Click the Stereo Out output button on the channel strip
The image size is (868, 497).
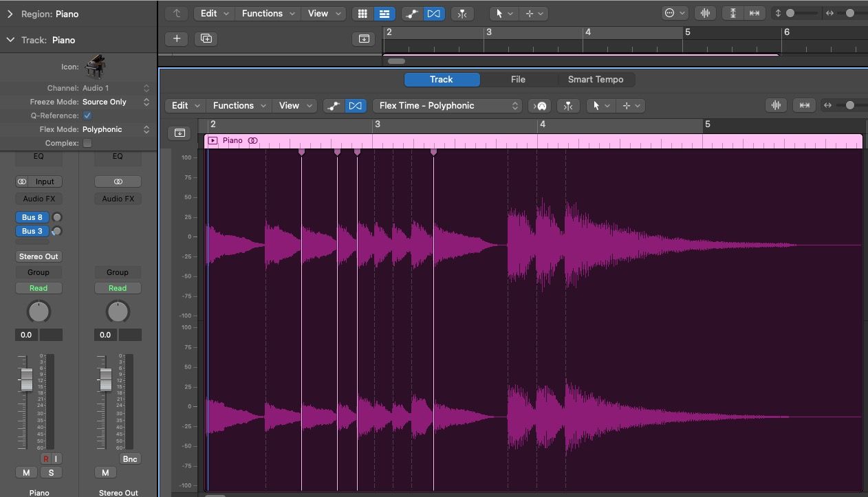tap(39, 256)
